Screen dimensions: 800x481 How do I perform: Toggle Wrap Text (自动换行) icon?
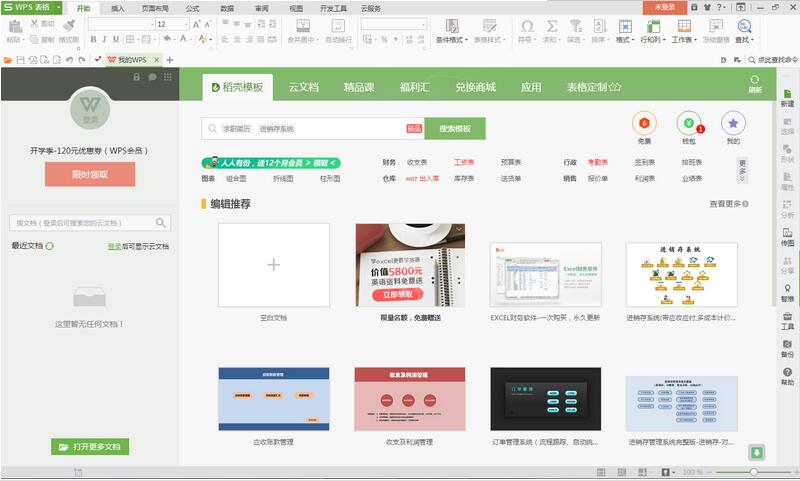(338, 26)
